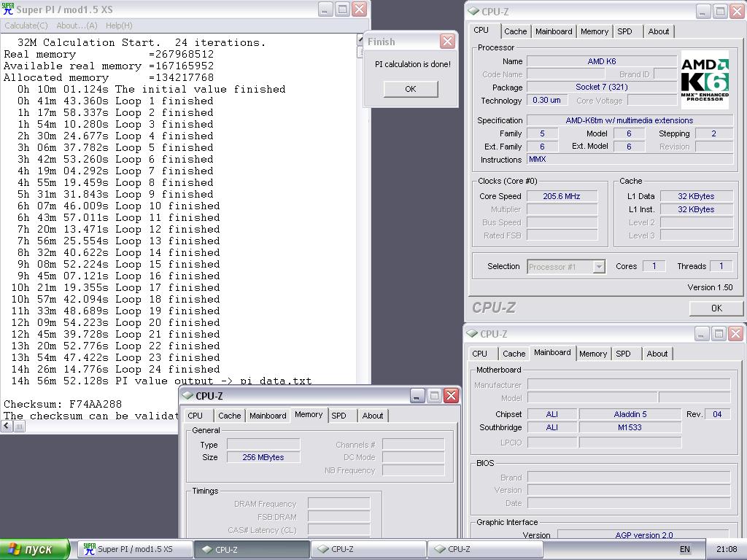Click the top-right CPU-Z window title icon
Screen dimensions: 747x560
(x=473, y=11)
